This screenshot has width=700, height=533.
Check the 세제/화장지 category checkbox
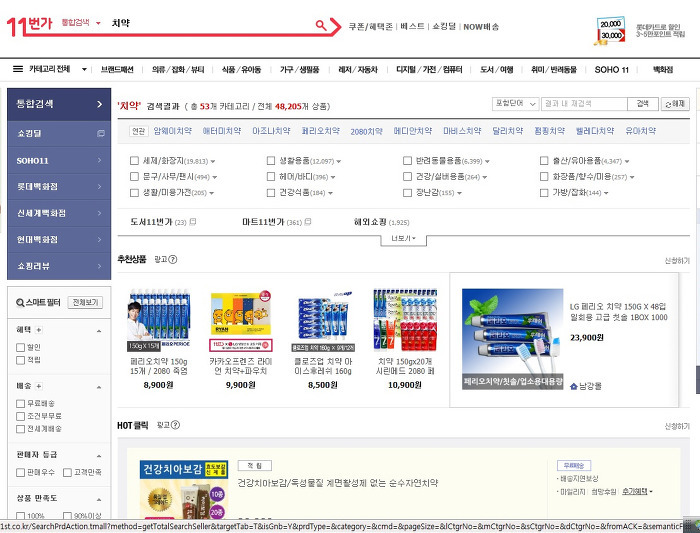(134, 161)
